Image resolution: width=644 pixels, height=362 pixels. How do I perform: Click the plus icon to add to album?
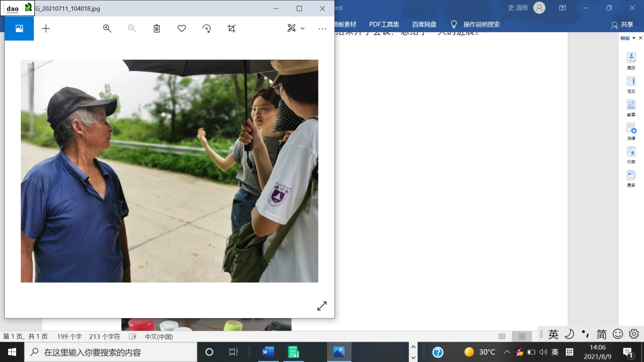pyautogui.click(x=46, y=28)
